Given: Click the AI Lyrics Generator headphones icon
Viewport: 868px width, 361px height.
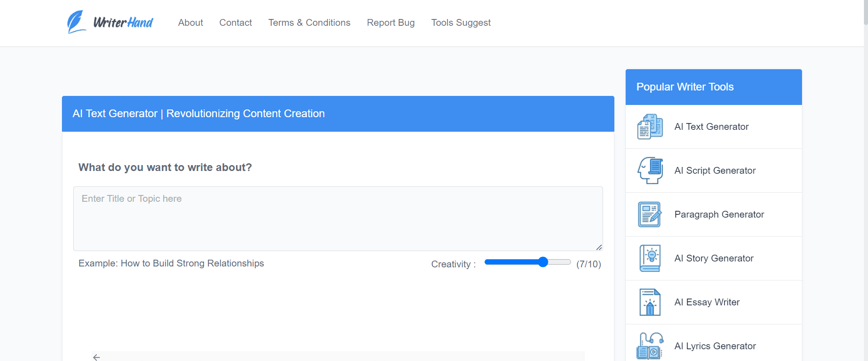Looking at the screenshot, I should point(650,346).
